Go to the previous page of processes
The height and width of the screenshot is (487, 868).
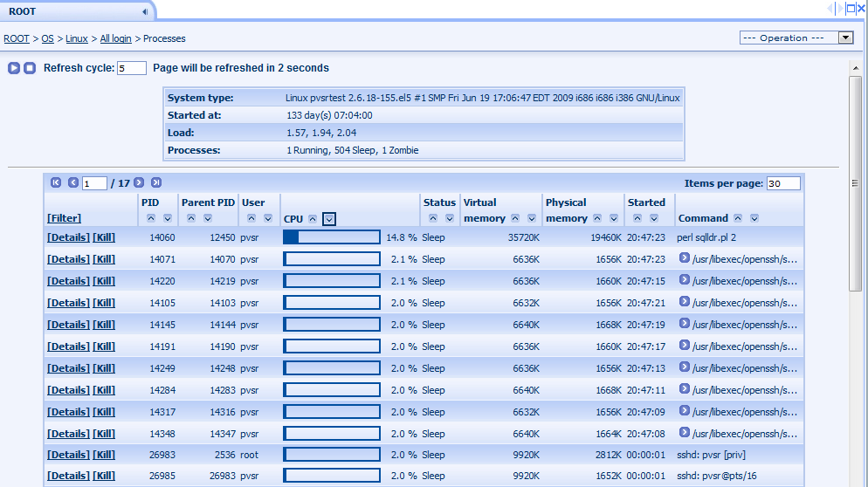(73, 182)
